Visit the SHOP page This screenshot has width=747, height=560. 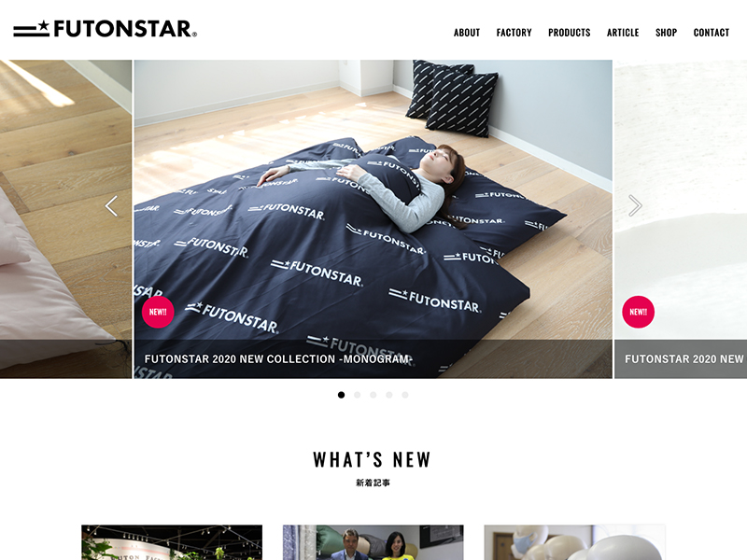click(666, 33)
